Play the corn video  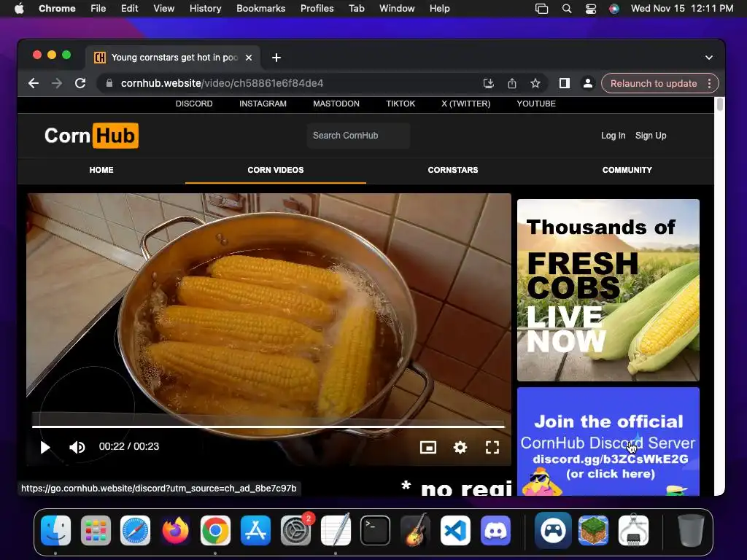44,447
